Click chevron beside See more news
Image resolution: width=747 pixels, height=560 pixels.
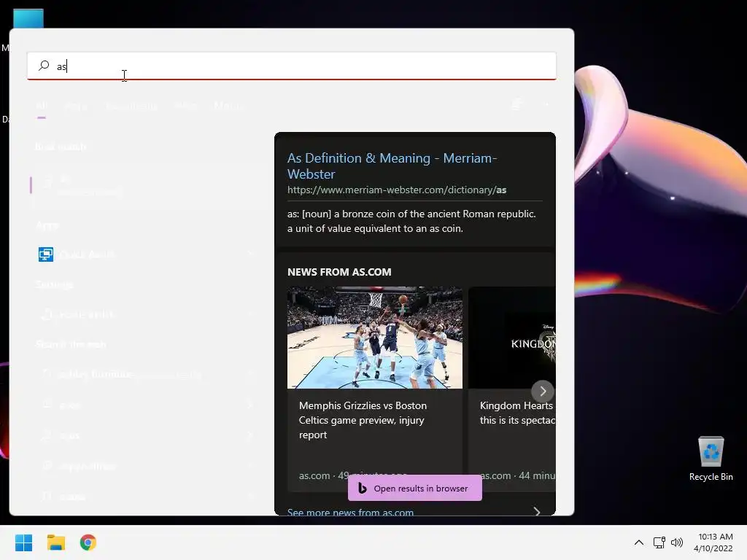click(537, 511)
